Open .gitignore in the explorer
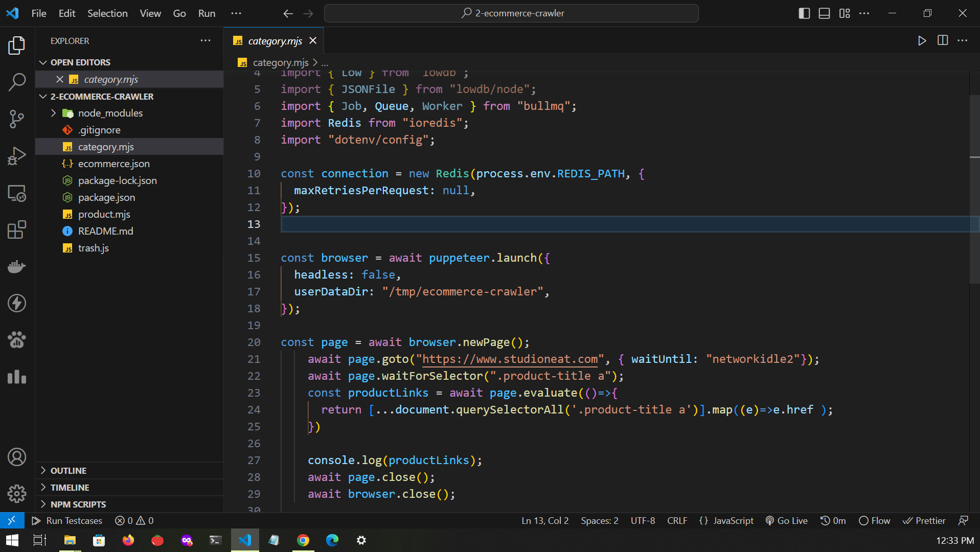The height and width of the screenshot is (552, 980). pyautogui.click(x=129, y=130)
